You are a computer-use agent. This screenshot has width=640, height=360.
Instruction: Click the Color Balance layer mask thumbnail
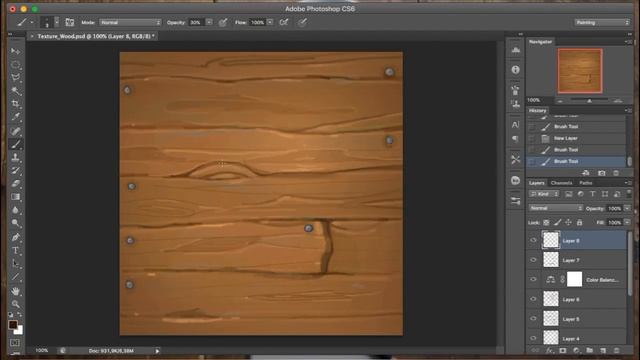tap(574, 280)
